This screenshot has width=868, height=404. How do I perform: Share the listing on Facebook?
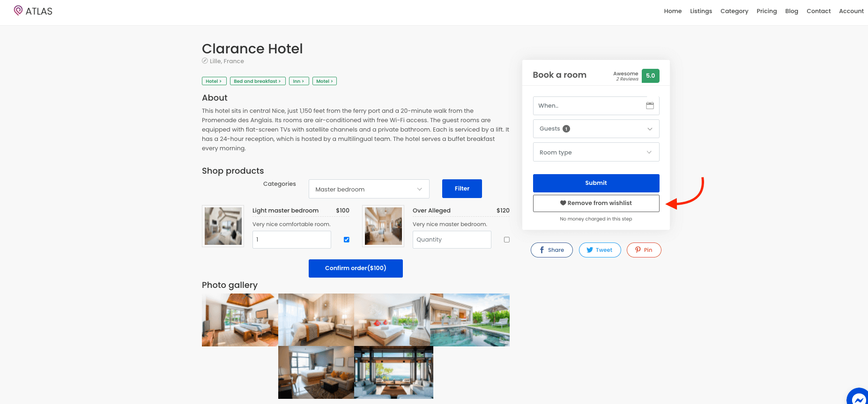pyautogui.click(x=551, y=250)
